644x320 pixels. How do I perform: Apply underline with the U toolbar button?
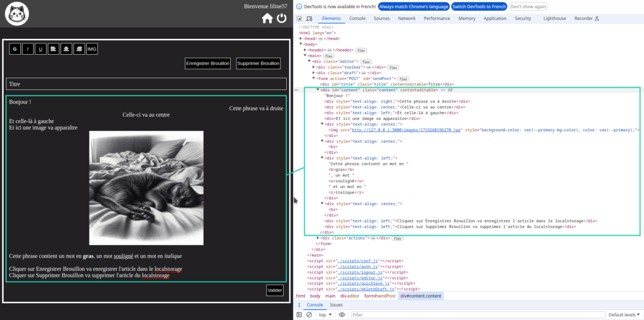click(40, 49)
